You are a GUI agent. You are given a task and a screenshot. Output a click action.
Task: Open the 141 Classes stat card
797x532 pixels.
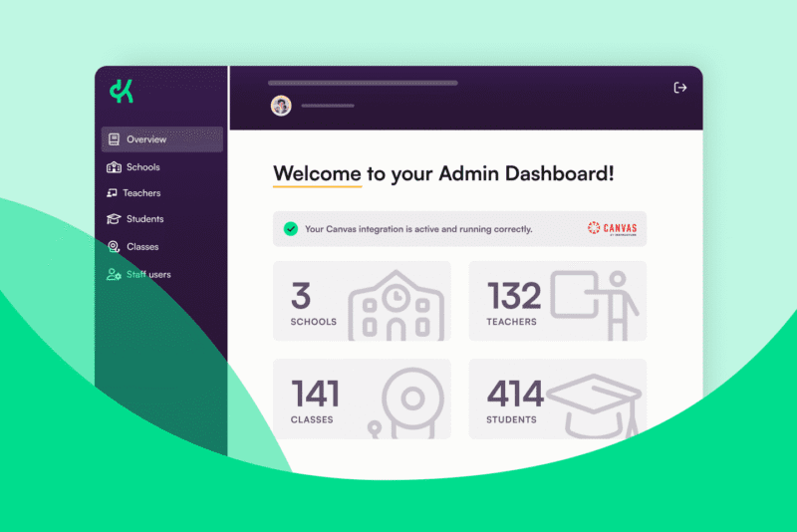point(362,399)
